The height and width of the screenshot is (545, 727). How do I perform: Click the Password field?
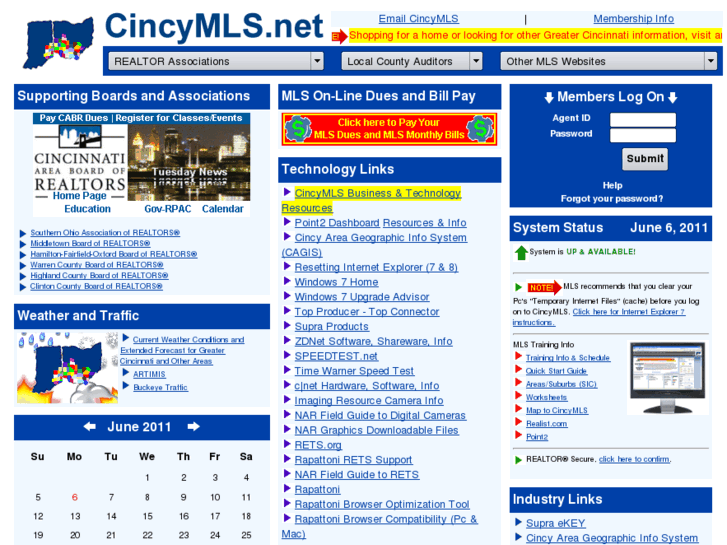[643, 135]
